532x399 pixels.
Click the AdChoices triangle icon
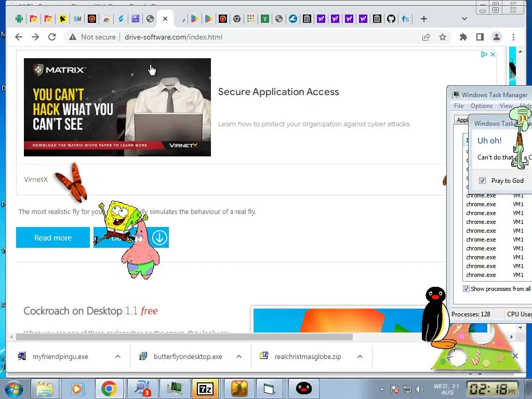pyautogui.click(x=484, y=54)
